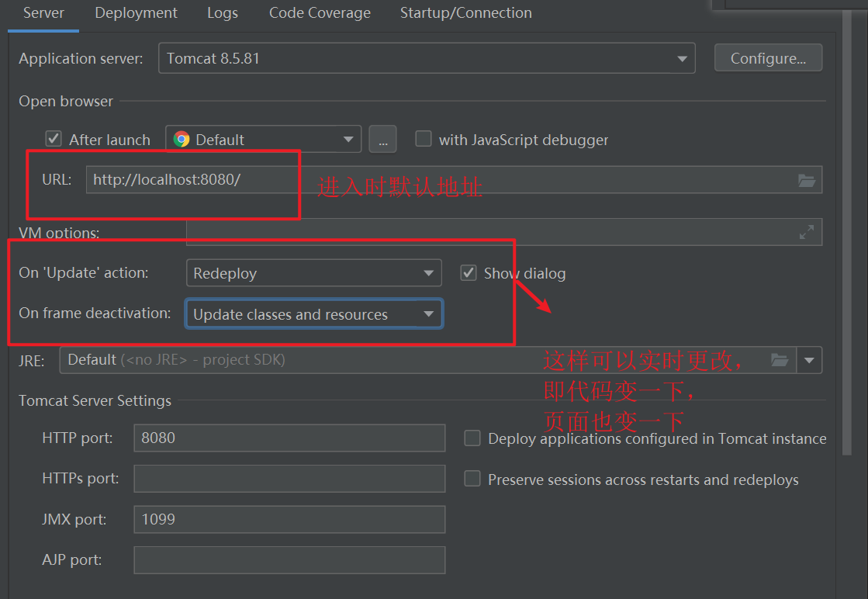Screen dimensions: 868x599
Task: Click the Open browser section label
Action: pyautogui.click(x=66, y=102)
